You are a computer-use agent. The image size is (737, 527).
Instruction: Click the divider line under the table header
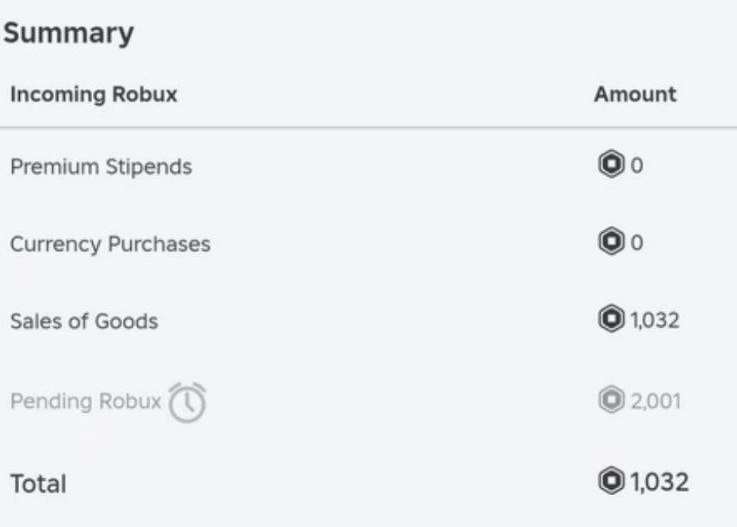[368, 127]
